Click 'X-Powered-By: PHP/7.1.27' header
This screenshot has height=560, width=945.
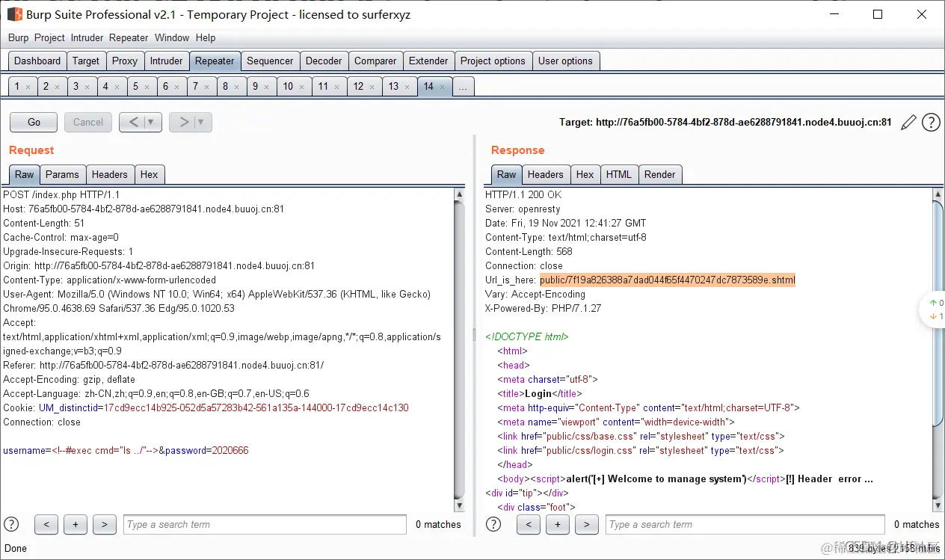pyautogui.click(x=543, y=308)
